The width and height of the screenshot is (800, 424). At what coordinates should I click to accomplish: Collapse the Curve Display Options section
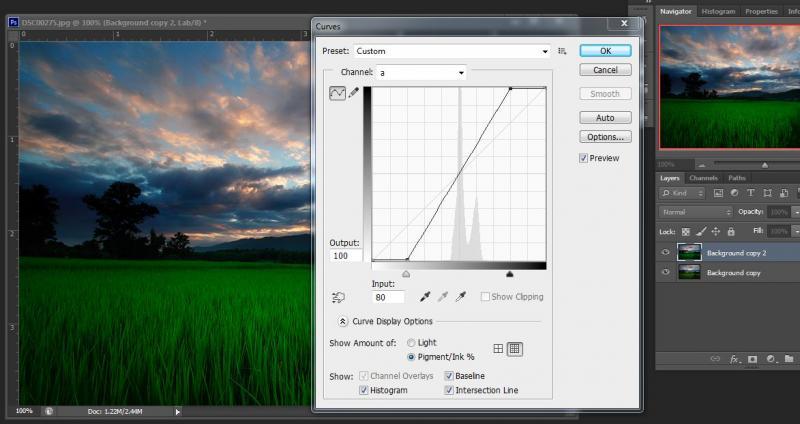pyautogui.click(x=343, y=321)
